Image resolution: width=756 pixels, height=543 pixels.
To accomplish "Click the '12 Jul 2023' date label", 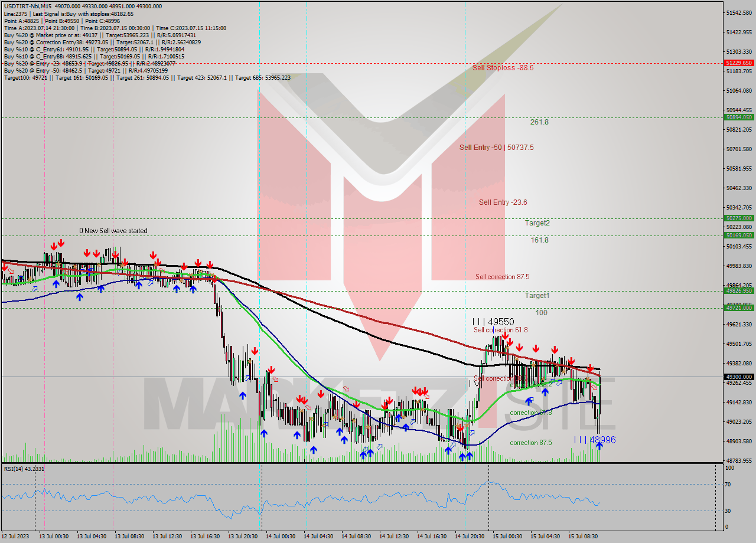I will tap(15, 537).
